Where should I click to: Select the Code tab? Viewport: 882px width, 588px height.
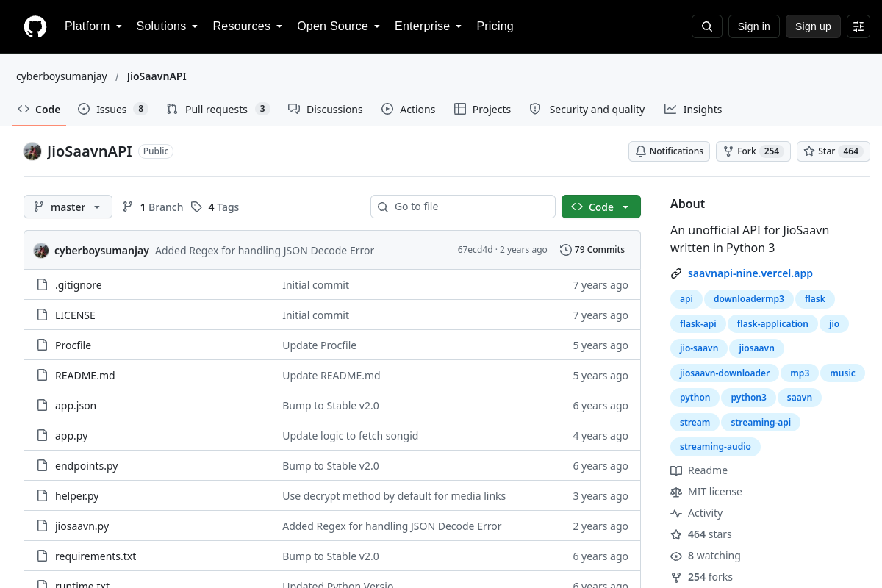pos(39,109)
